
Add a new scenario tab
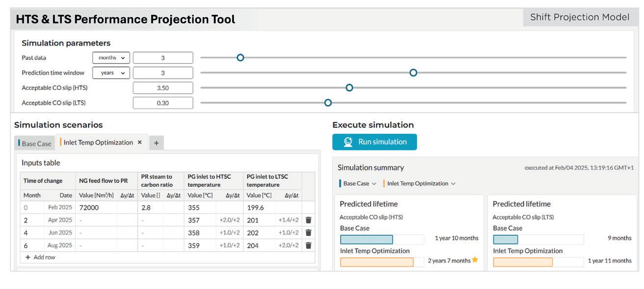coord(156,143)
